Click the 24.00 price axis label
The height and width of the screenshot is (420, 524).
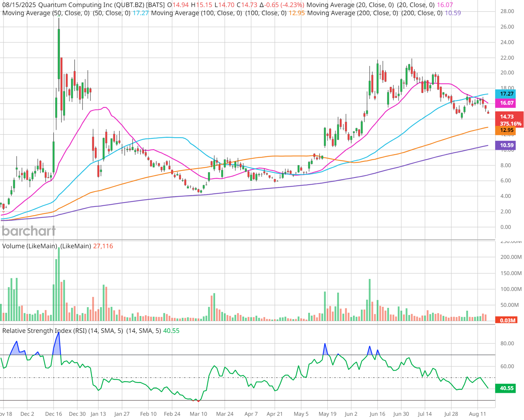[x=507, y=42]
